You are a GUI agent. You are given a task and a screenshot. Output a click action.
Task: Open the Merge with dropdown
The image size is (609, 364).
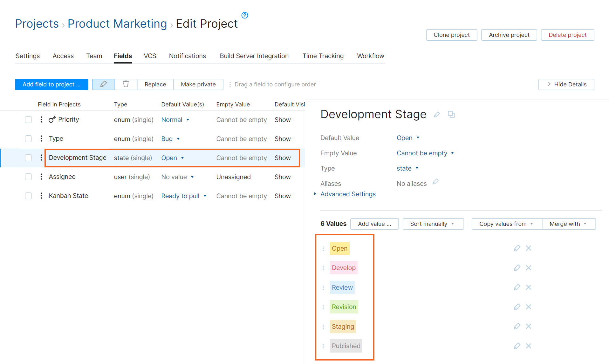(x=569, y=224)
